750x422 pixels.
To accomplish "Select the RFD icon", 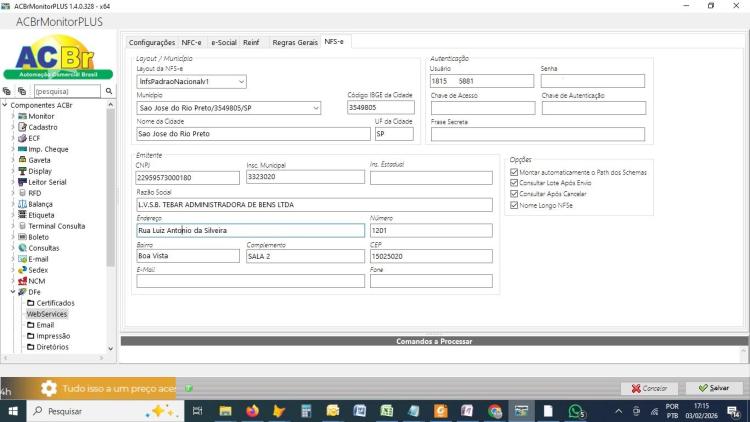I will [22, 193].
